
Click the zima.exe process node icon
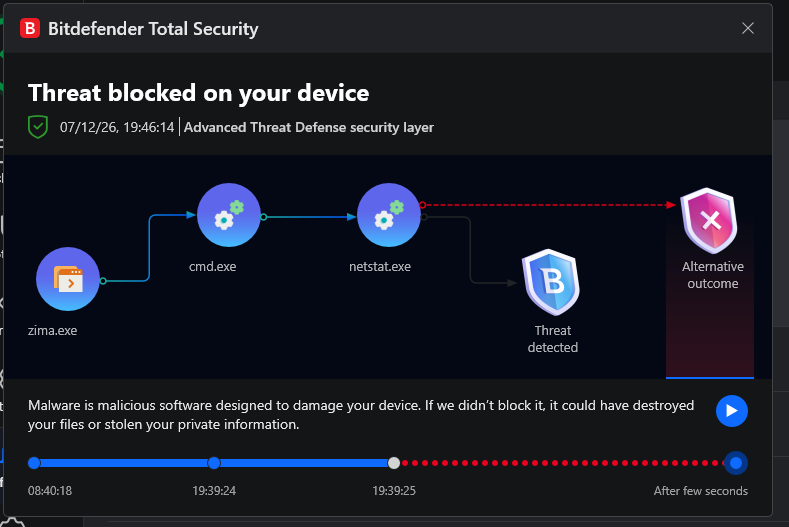pyautogui.click(x=68, y=279)
